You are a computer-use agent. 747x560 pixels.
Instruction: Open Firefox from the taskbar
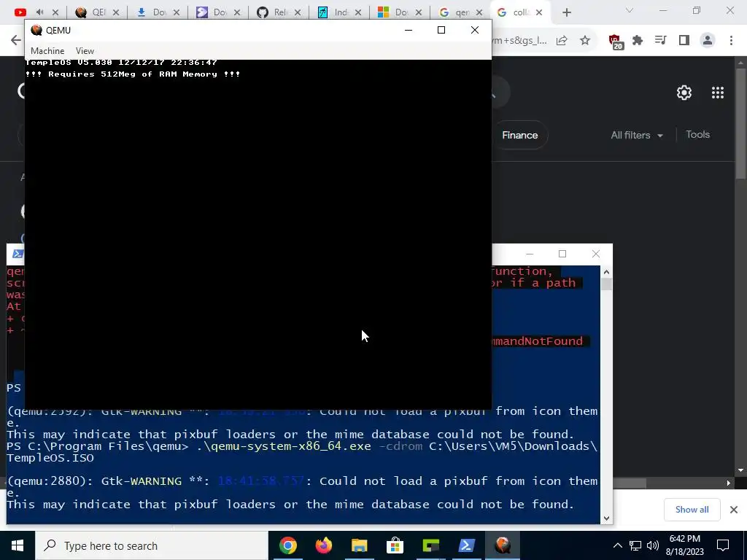click(323, 545)
